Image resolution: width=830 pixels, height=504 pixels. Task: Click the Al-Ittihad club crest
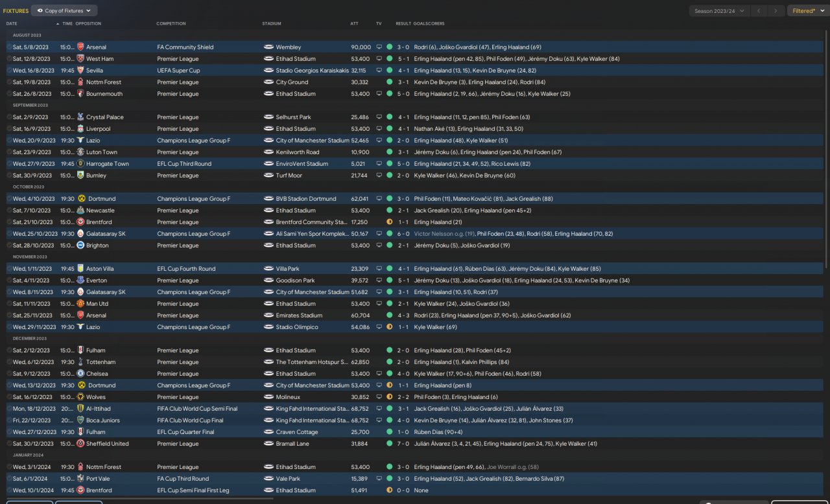coord(80,409)
